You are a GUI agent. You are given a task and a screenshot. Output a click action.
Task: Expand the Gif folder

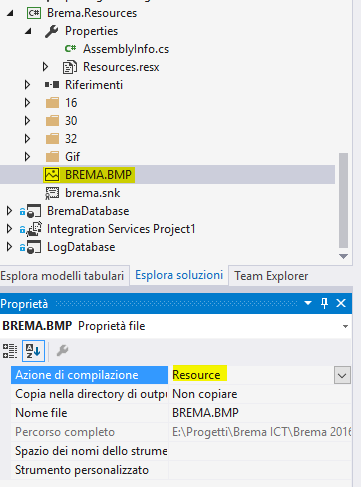click(x=28, y=157)
